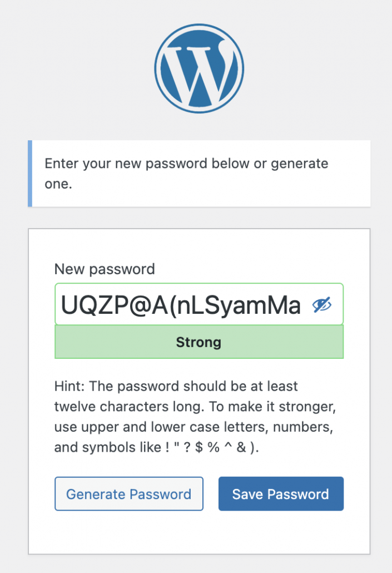Place cursor after "SyamMa" in the password
This screenshot has width=392, height=573.
click(301, 305)
